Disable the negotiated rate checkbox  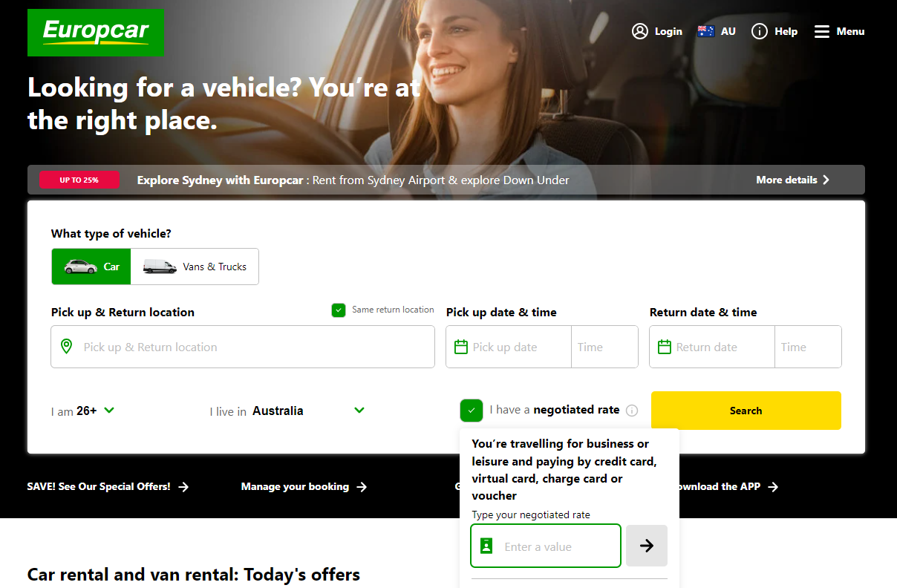471,410
